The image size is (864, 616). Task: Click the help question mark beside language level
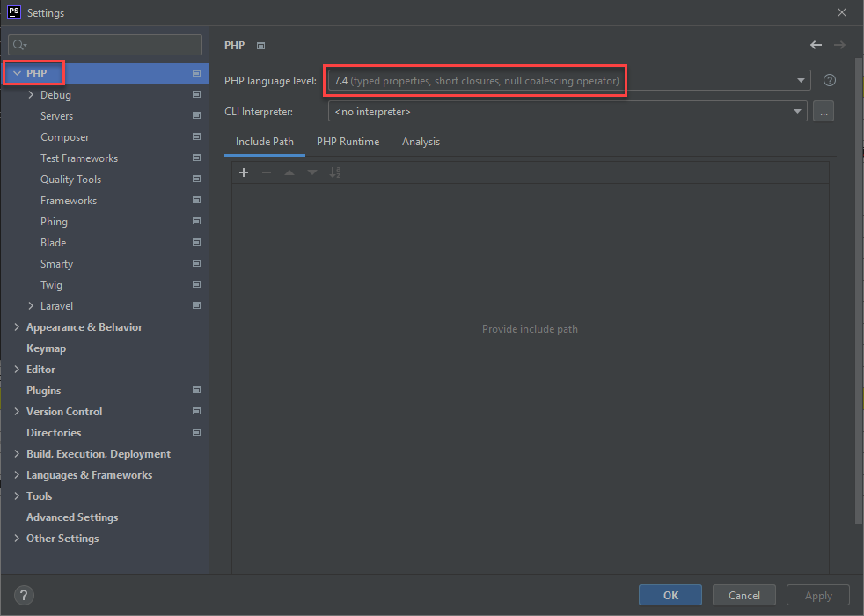click(x=829, y=80)
